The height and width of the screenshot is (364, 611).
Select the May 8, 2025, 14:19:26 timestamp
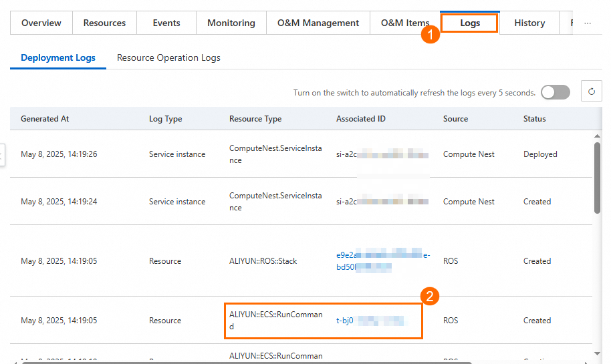tap(59, 154)
